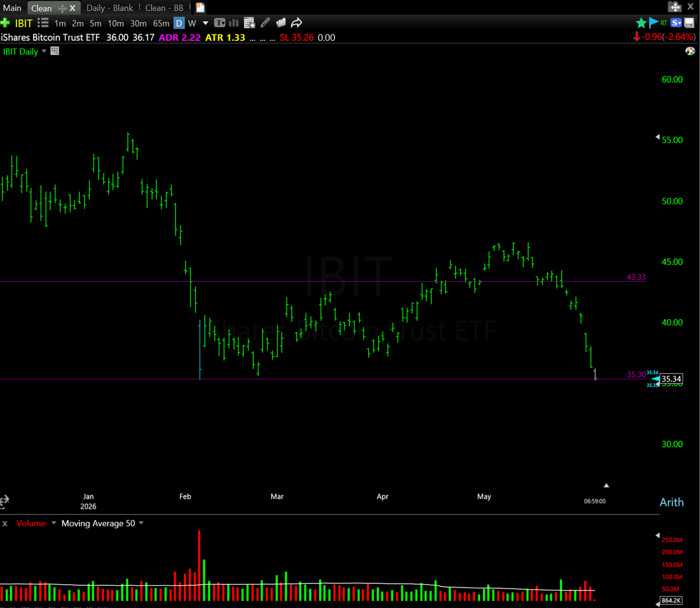Click the IBIT ticker symbol
The height and width of the screenshot is (608, 700).
point(23,23)
